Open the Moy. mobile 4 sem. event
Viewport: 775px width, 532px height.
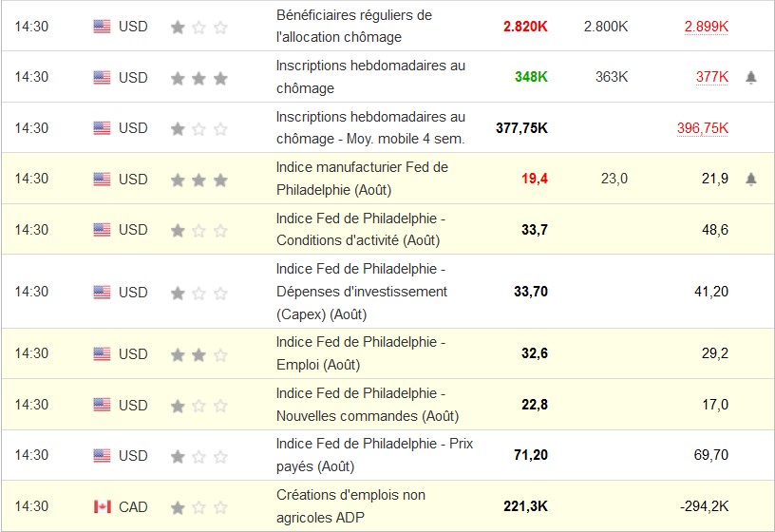point(370,127)
